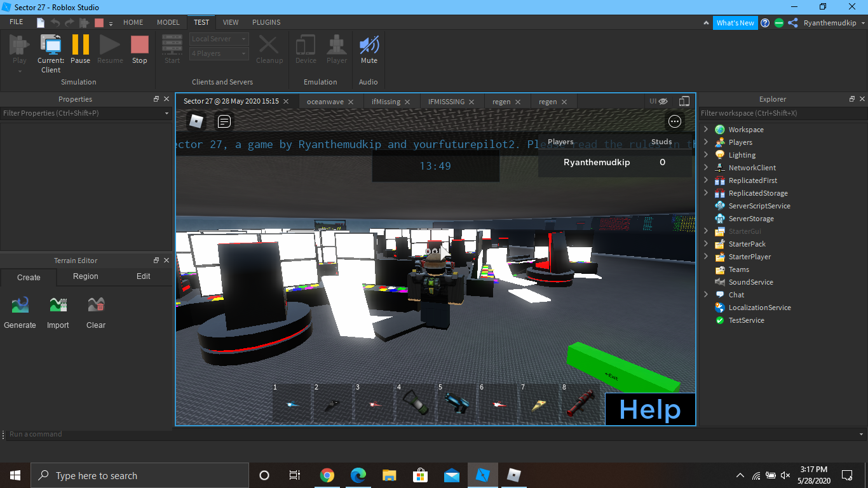Open the Windows Start menu
The height and width of the screenshot is (488, 868).
[x=15, y=475]
